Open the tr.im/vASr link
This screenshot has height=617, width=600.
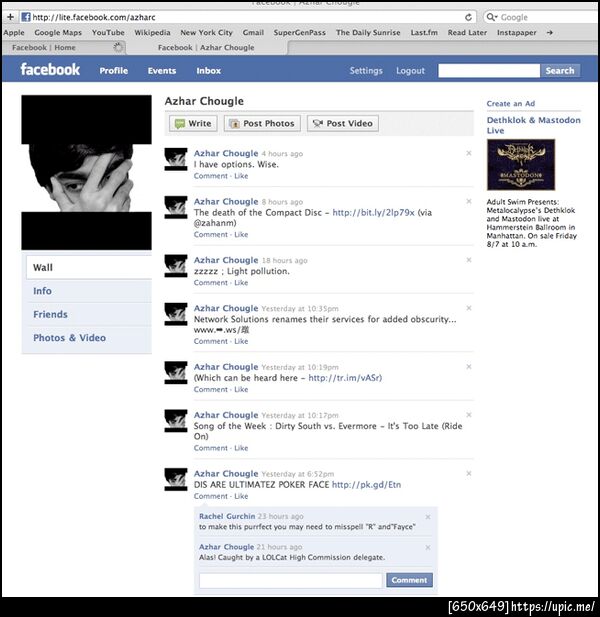345,378
